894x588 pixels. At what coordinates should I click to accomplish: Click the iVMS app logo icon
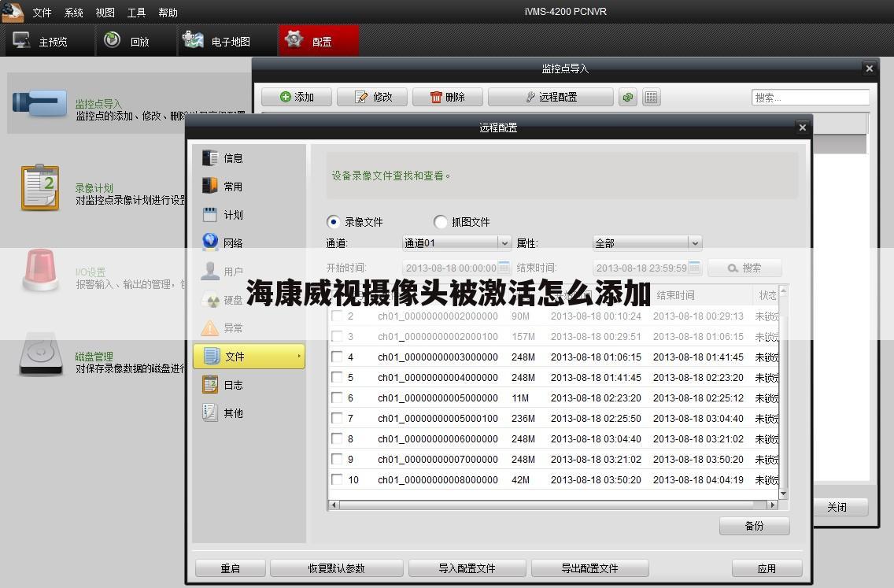(12, 12)
